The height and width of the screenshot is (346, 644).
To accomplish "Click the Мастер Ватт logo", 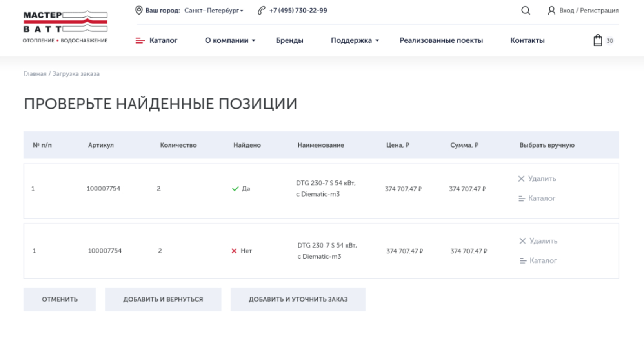I will pos(65,27).
